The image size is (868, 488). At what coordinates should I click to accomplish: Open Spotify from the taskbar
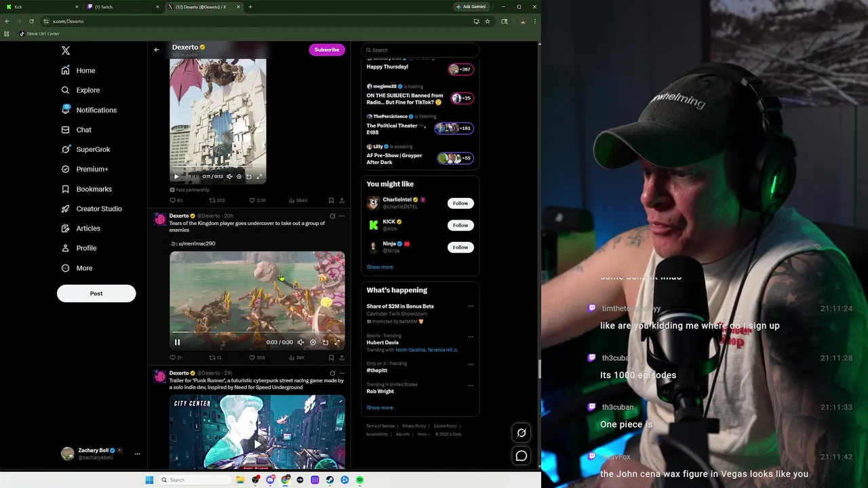pyautogui.click(x=359, y=480)
